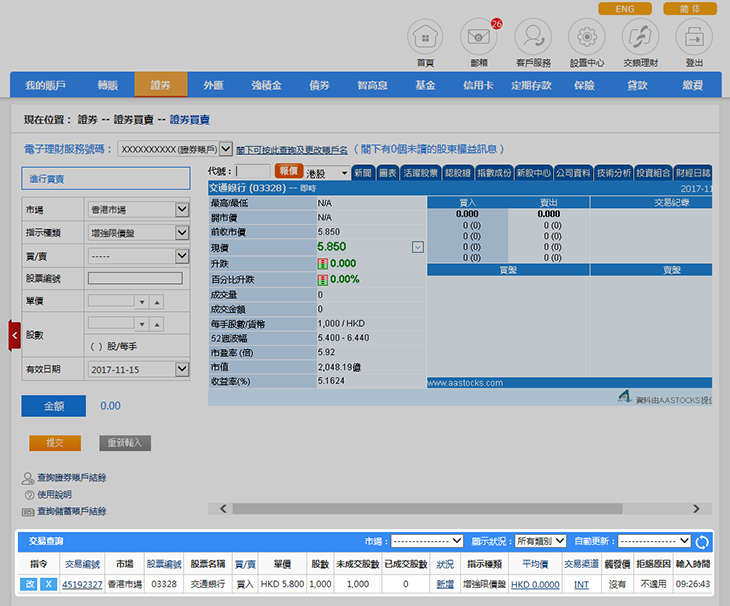Click the X cancel order button
This screenshot has width=730, height=606.
point(49,584)
